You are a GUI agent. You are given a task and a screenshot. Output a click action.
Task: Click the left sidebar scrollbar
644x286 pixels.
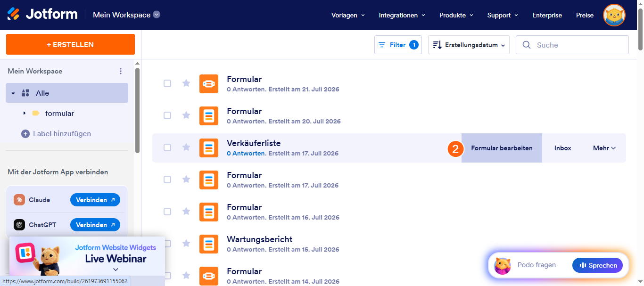tap(137, 110)
